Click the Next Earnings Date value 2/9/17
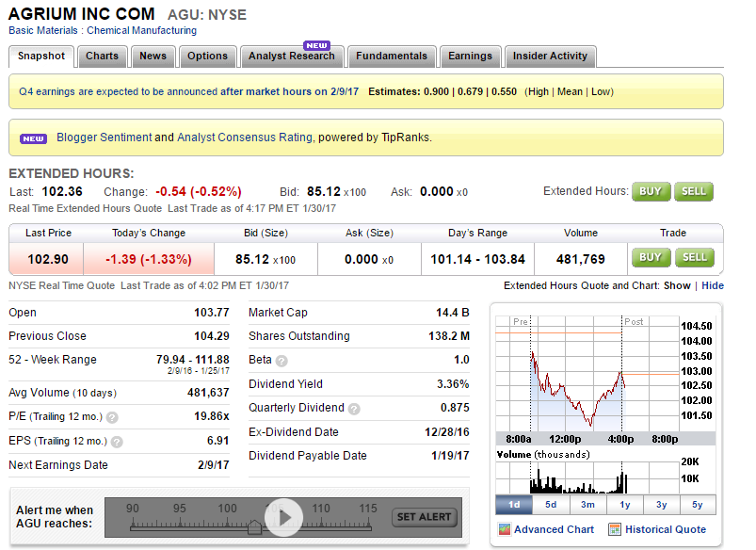 click(x=213, y=465)
